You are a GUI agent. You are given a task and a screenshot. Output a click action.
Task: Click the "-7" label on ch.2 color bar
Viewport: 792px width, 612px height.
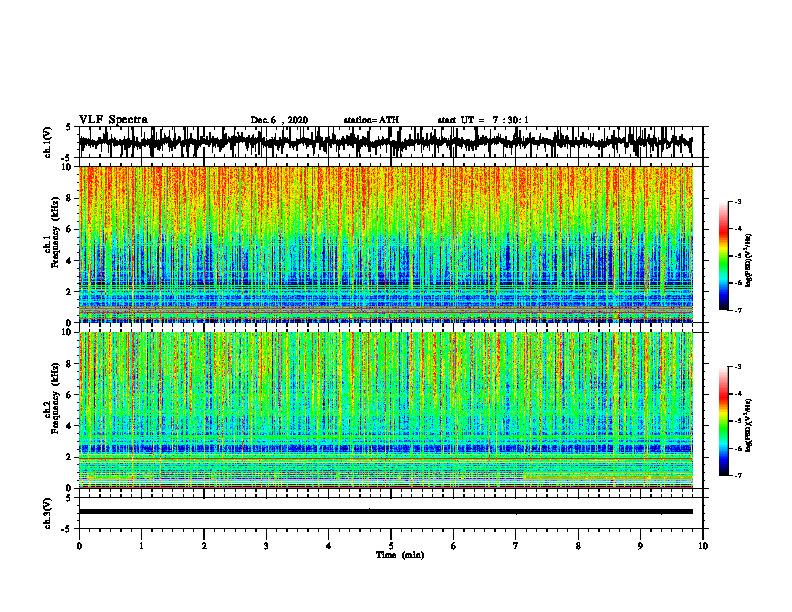pos(738,475)
